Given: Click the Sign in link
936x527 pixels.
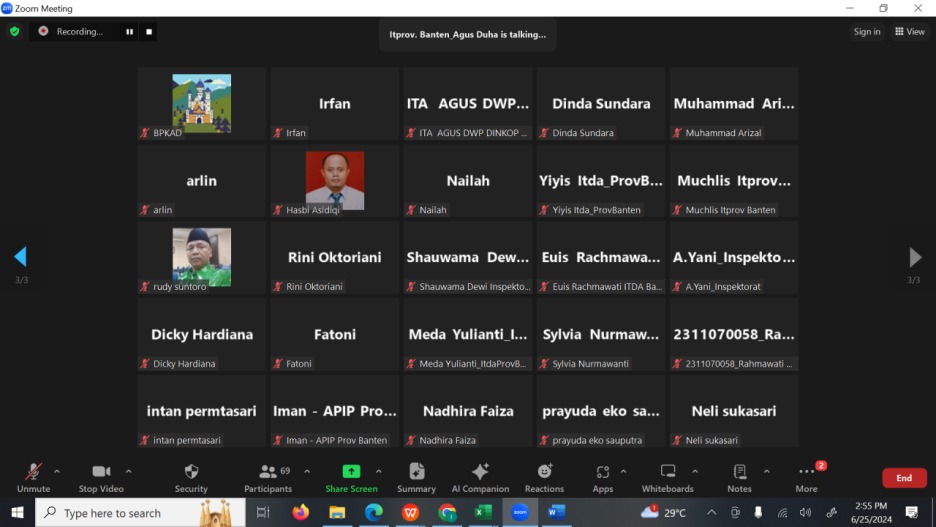Looking at the screenshot, I should (x=867, y=31).
